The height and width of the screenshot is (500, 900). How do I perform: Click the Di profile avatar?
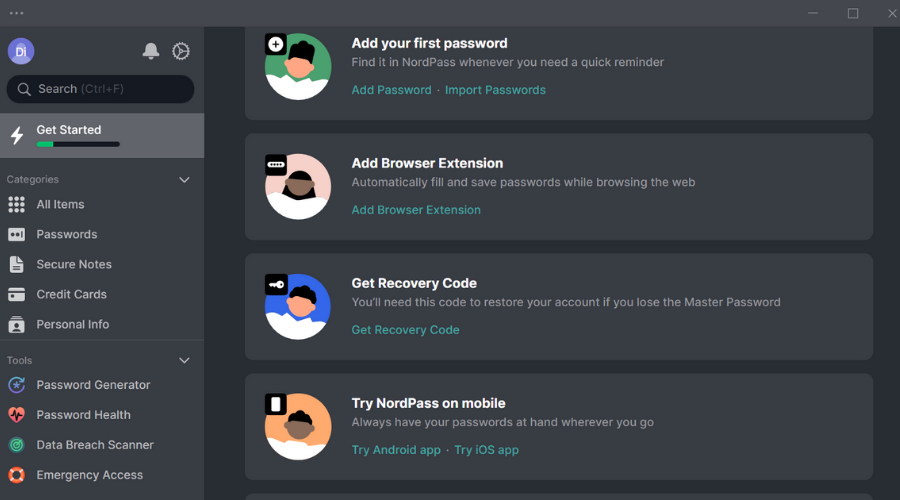pyautogui.click(x=21, y=51)
